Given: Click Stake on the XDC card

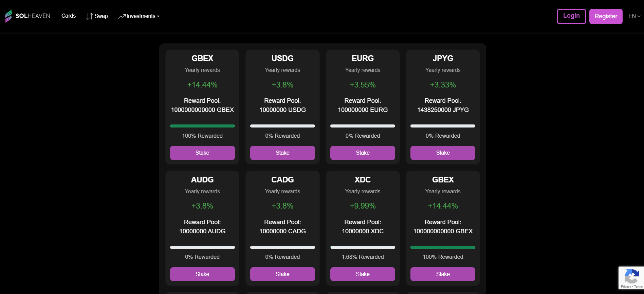Looking at the screenshot, I should pyautogui.click(x=363, y=274).
